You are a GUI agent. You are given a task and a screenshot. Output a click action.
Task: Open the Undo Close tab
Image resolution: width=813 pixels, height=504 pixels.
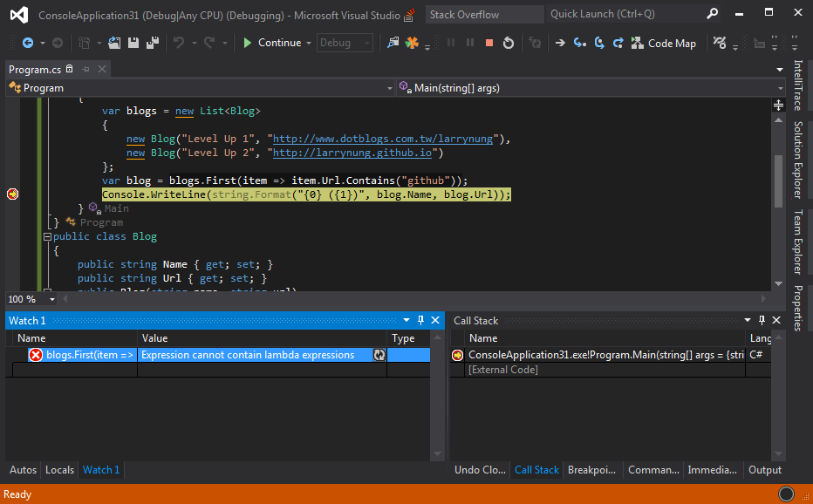(480, 470)
